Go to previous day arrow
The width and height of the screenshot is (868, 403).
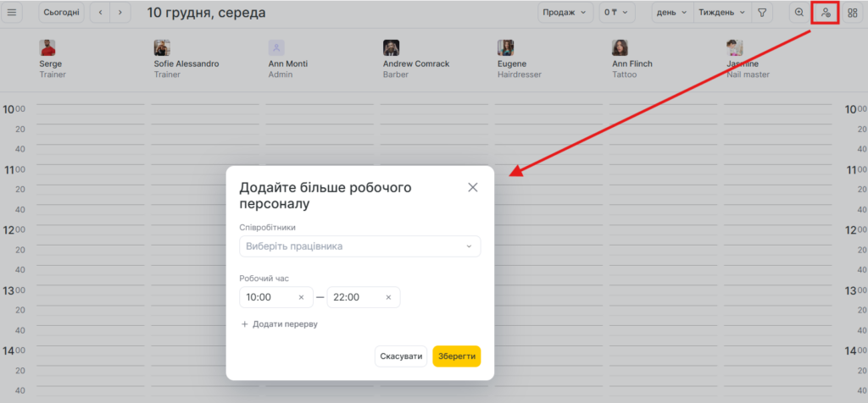[101, 13]
